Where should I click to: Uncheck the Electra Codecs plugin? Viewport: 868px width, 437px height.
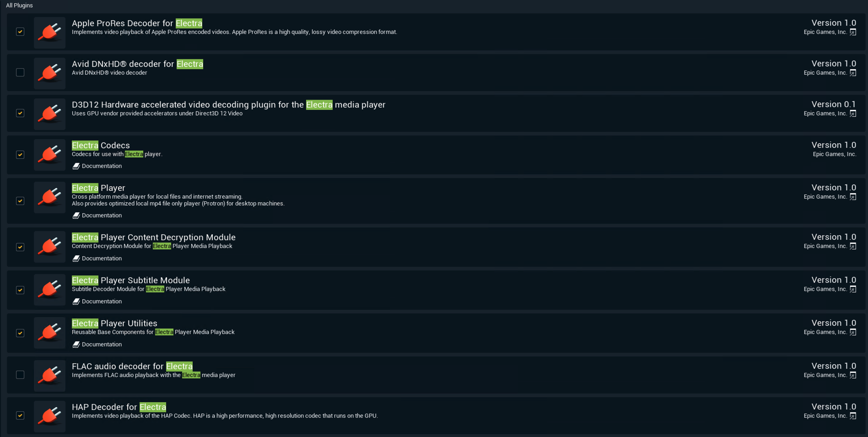click(20, 155)
